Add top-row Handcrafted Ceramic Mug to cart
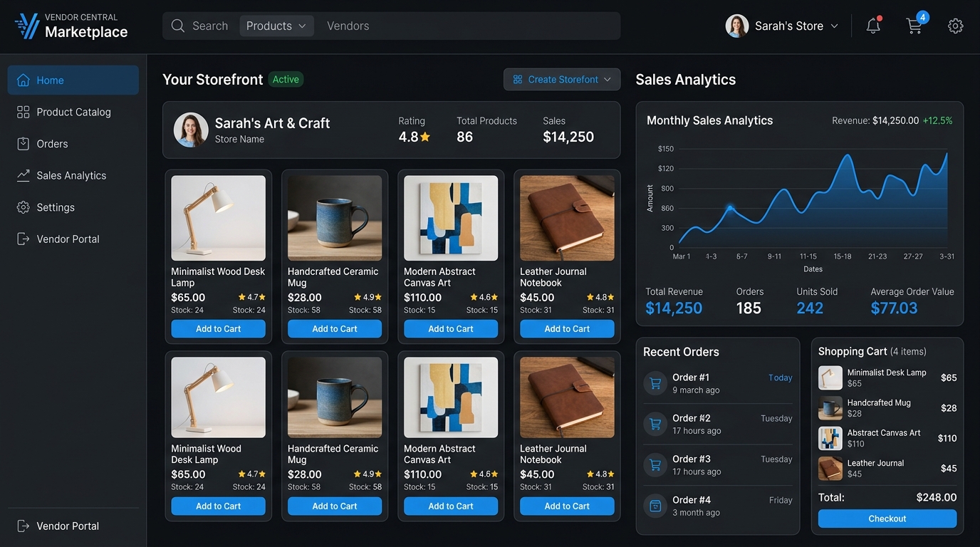This screenshot has width=980, height=547. point(335,328)
